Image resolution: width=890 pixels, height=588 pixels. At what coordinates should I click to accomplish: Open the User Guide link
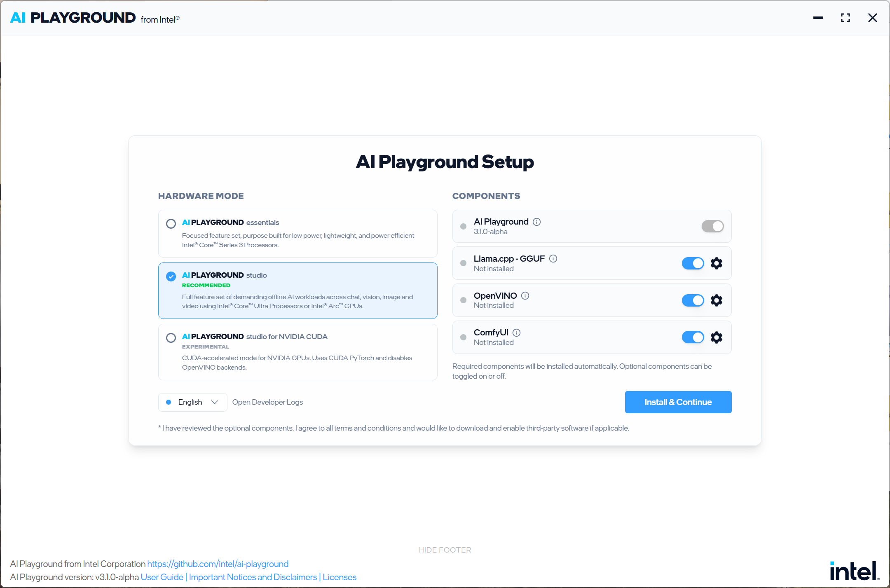click(162, 577)
